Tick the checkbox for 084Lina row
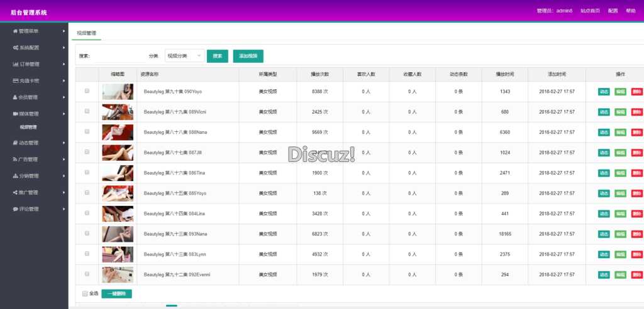This screenshot has width=644, height=309. [87, 213]
